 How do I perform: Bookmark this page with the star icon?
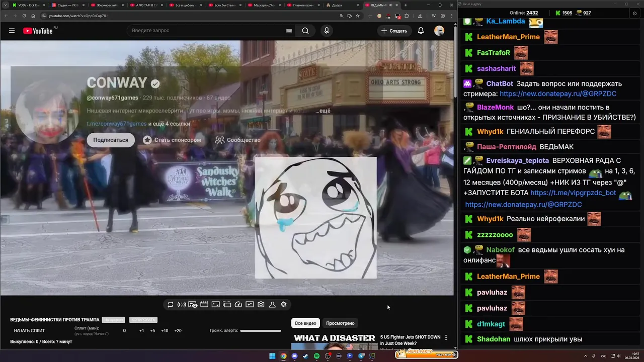point(358,16)
